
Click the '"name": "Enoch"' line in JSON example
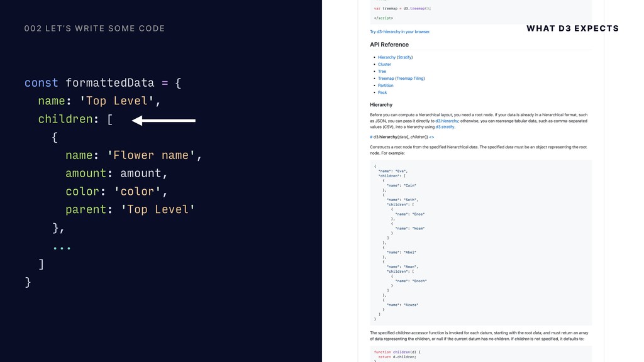(411, 281)
